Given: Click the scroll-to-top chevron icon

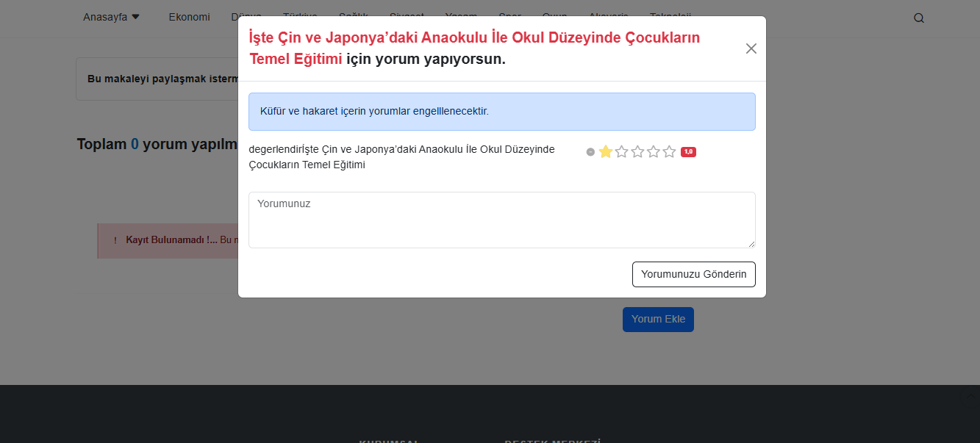Looking at the screenshot, I should tap(970, 397).
